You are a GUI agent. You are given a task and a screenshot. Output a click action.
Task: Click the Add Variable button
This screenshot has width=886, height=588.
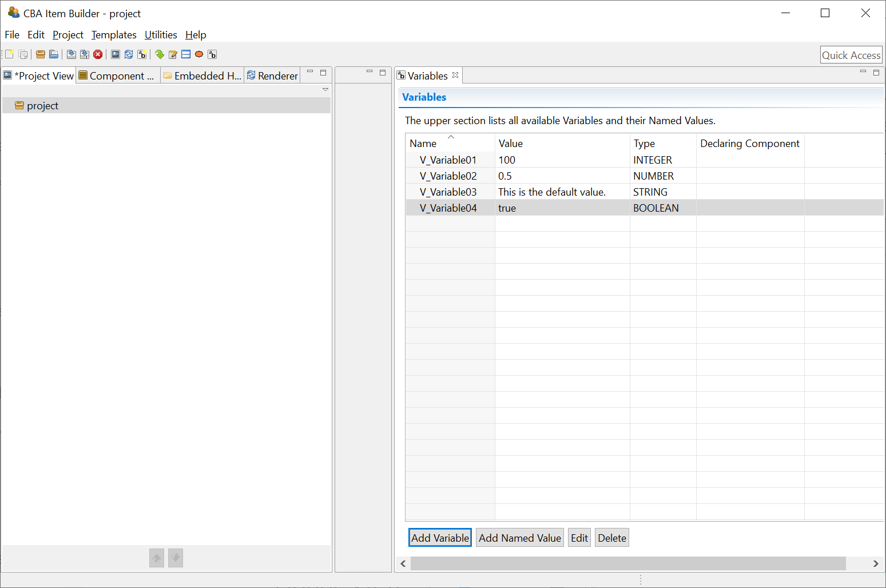point(440,538)
